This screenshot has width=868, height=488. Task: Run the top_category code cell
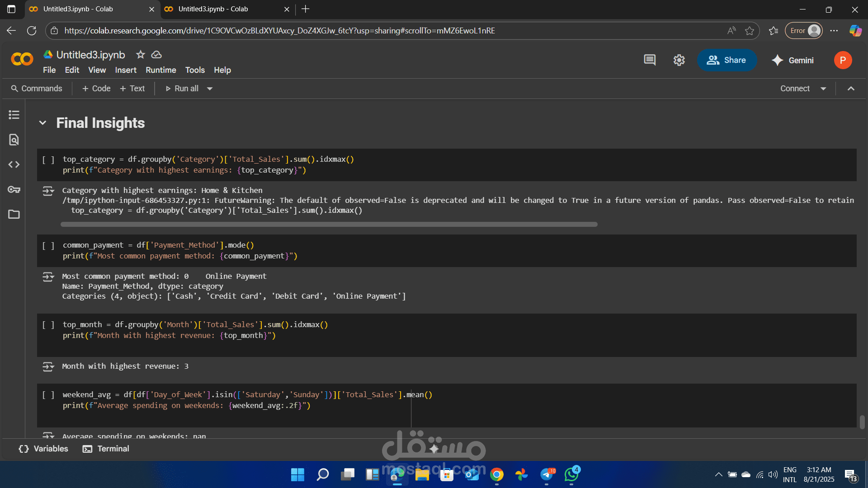48,160
